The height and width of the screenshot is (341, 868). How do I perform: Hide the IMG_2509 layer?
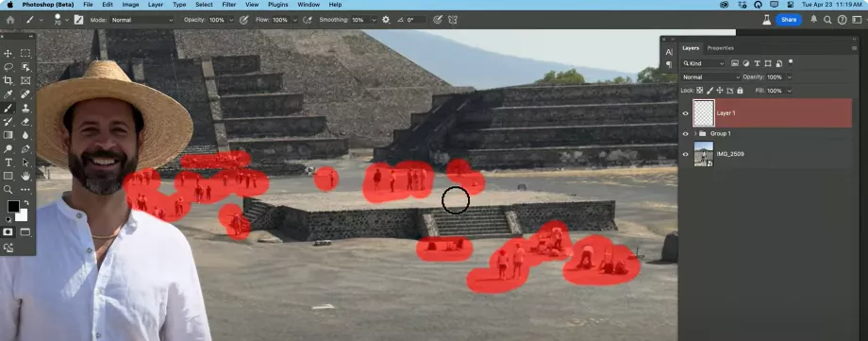[685, 154]
